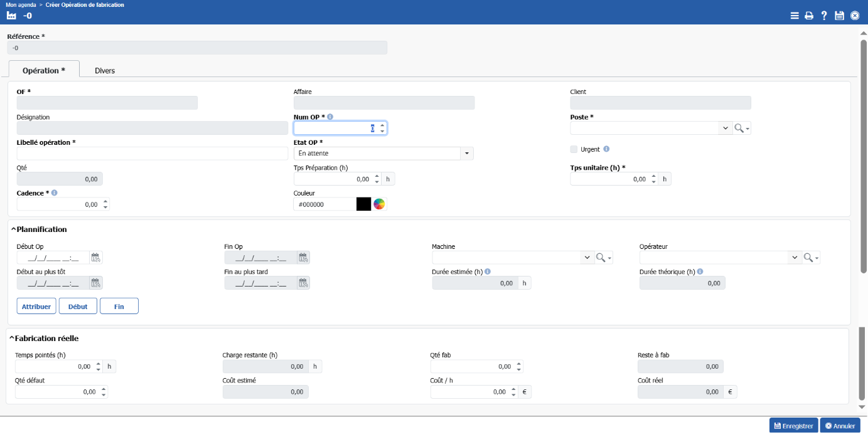
Task: Click the save diskette icon in header
Action: 839,16
